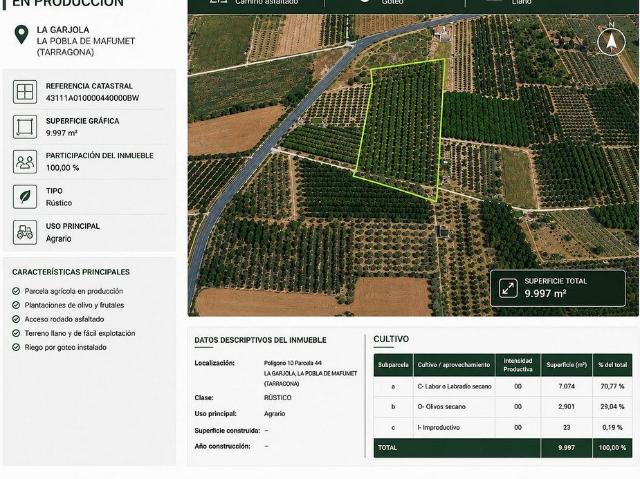Click the 70,77 % cell
Viewport: 640px width, 479px height.
click(x=612, y=386)
